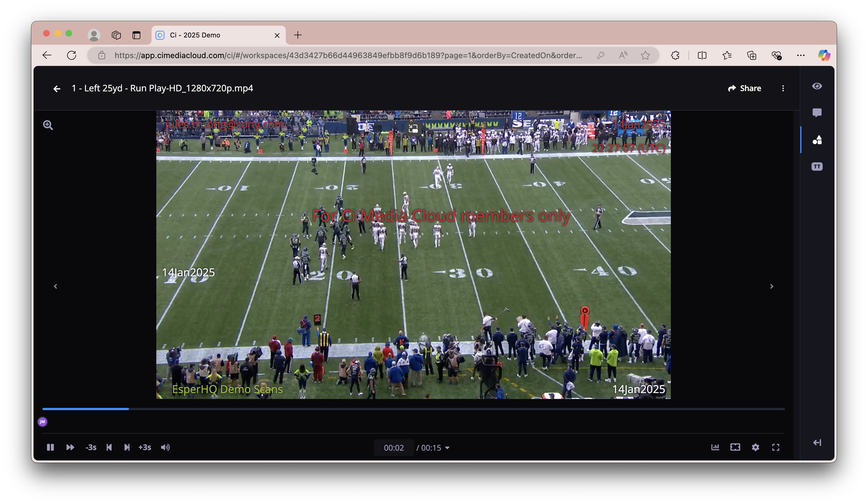The height and width of the screenshot is (504, 868).
Task: Toggle the eye visibility panel icon
Action: point(817,86)
